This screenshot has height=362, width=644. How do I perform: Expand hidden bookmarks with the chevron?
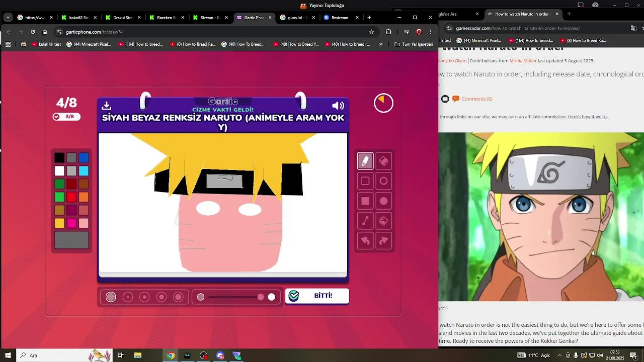click(381, 44)
